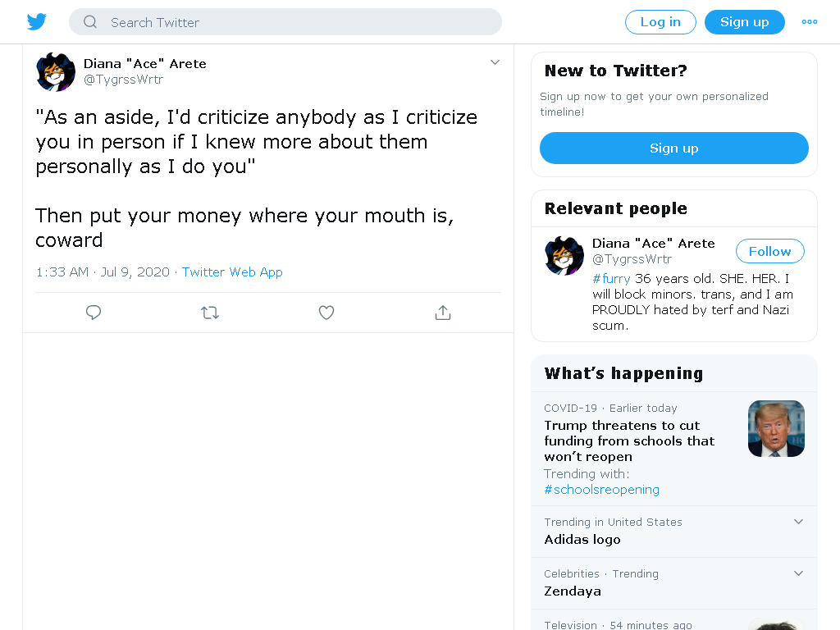
Task: Click the search magnifier icon
Action: [x=90, y=22]
